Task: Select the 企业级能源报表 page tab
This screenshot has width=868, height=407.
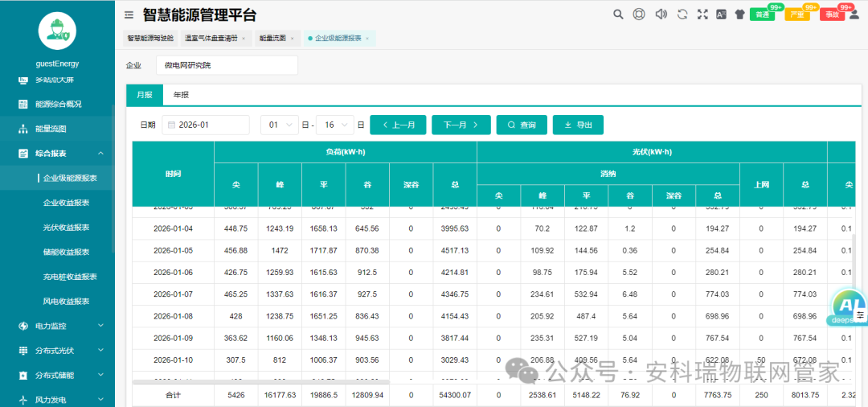Action: click(338, 39)
